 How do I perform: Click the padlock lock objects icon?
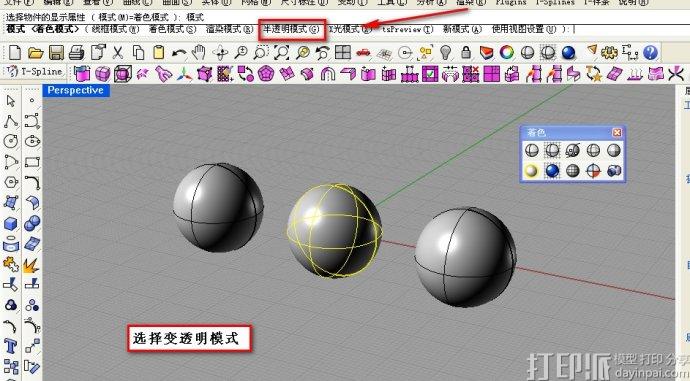(466, 53)
